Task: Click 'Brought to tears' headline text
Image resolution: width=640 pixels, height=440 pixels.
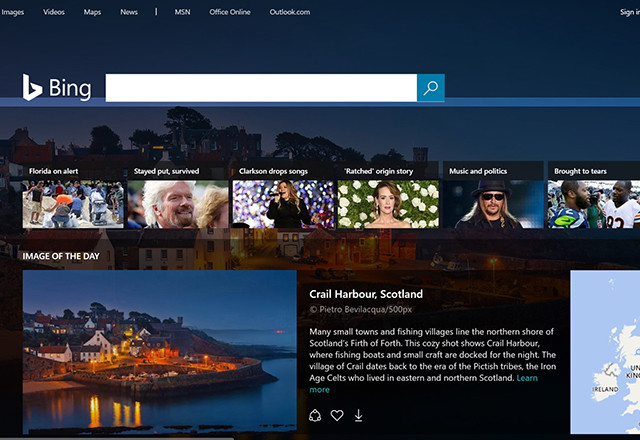Action: (580, 171)
